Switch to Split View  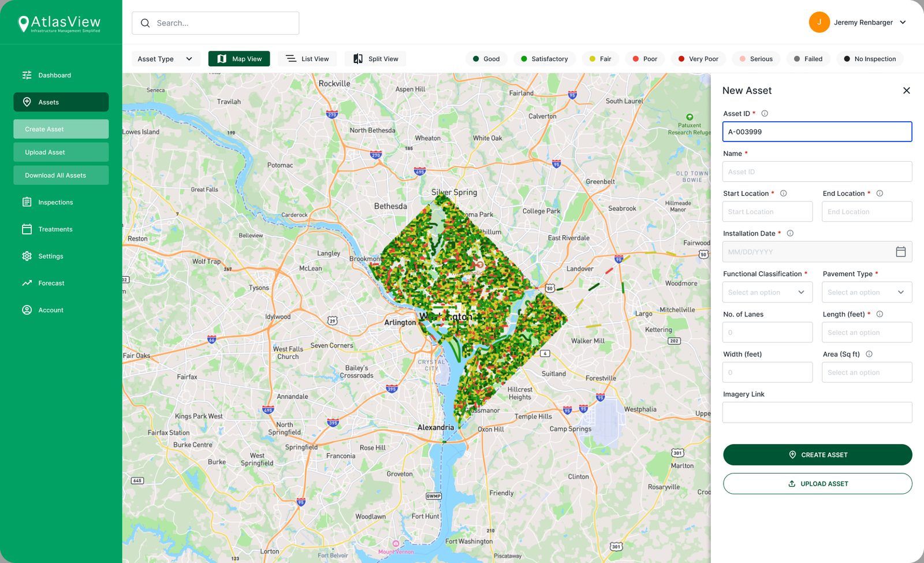pyautogui.click(x=375, y=59)
